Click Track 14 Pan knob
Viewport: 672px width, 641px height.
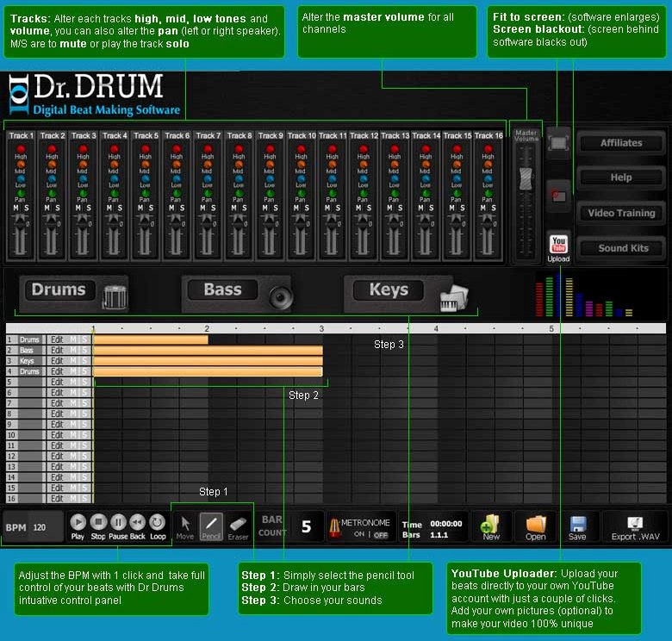[426, 193]
